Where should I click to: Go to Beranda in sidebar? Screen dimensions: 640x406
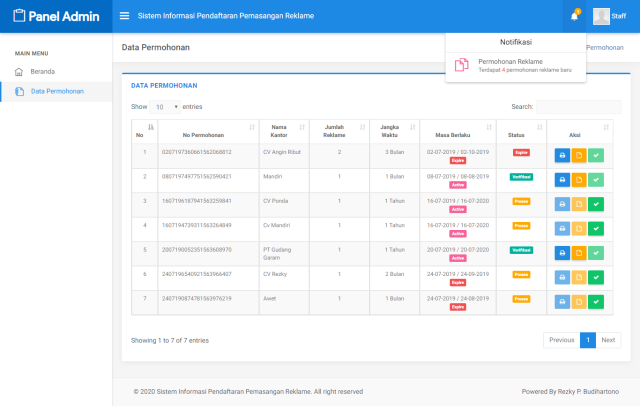(x=42, y=72)
